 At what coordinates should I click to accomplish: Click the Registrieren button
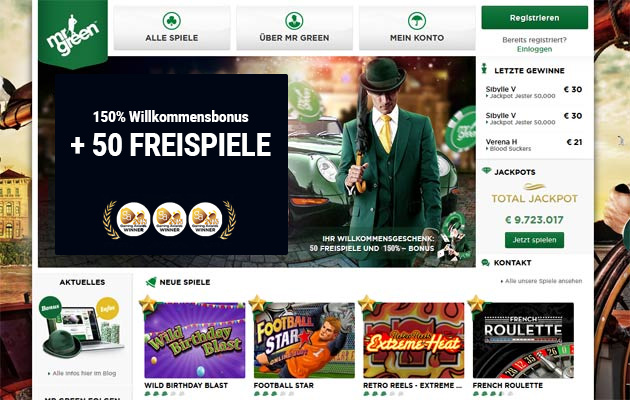534,18
